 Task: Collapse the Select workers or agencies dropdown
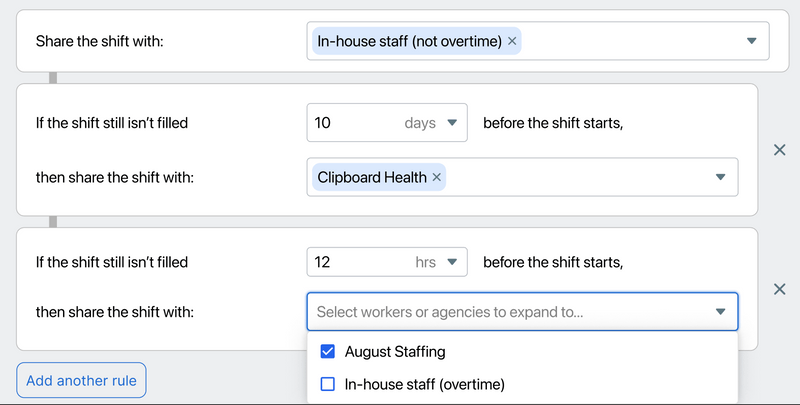point(720,312)
